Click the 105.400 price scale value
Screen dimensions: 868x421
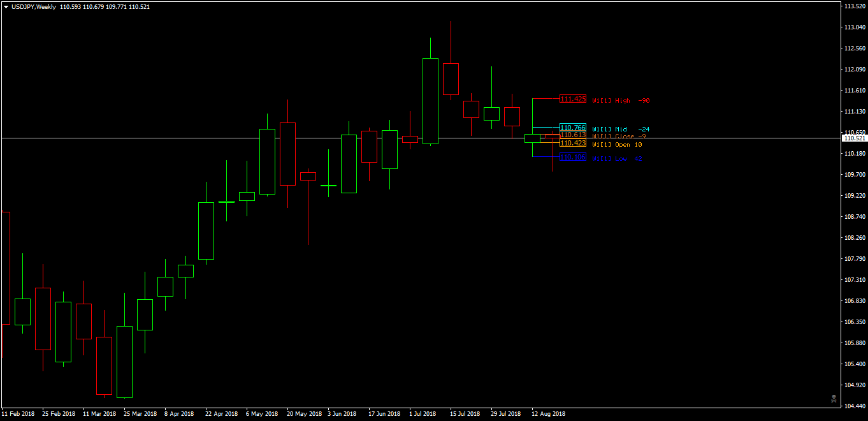(x=855, y=364)
